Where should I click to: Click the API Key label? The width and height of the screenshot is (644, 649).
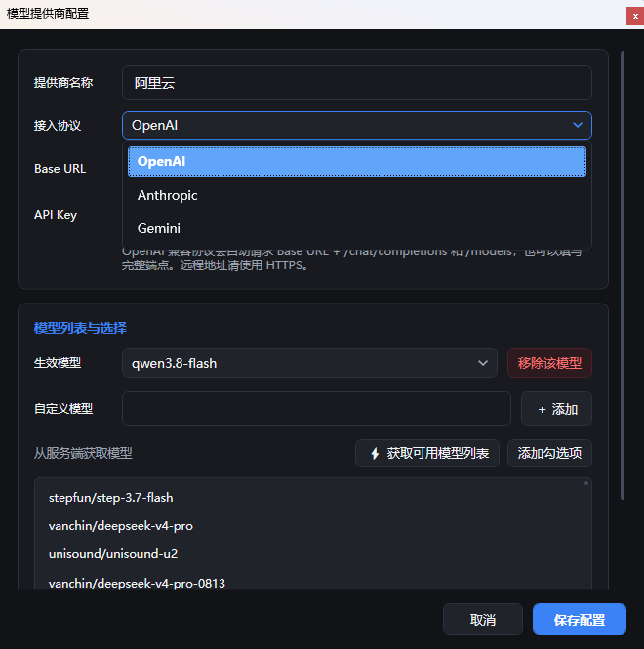click(56, 215)
